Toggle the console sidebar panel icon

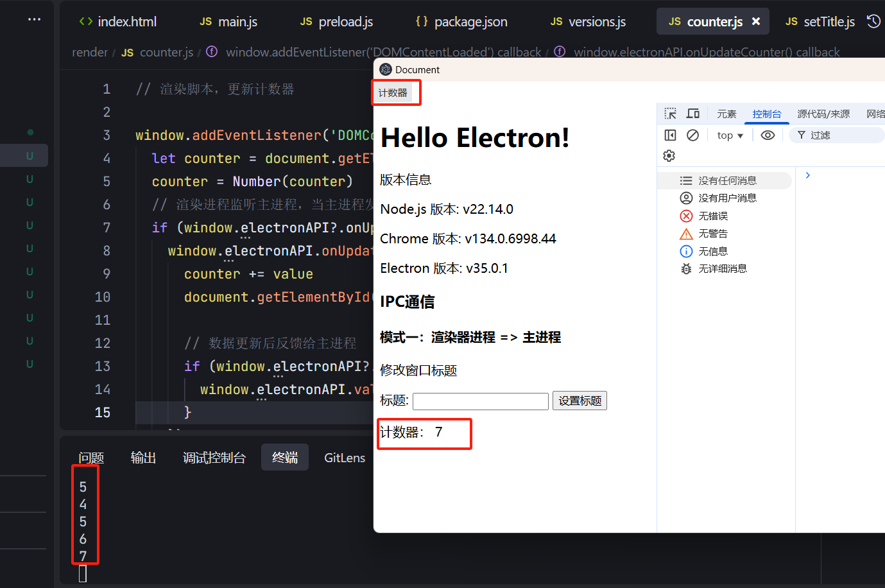pos(670,135)
